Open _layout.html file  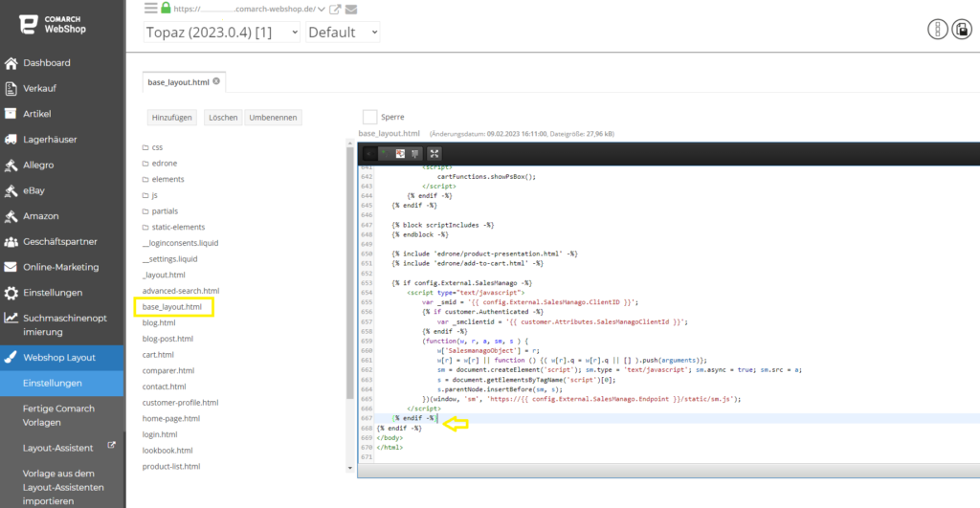pos(164,275)
